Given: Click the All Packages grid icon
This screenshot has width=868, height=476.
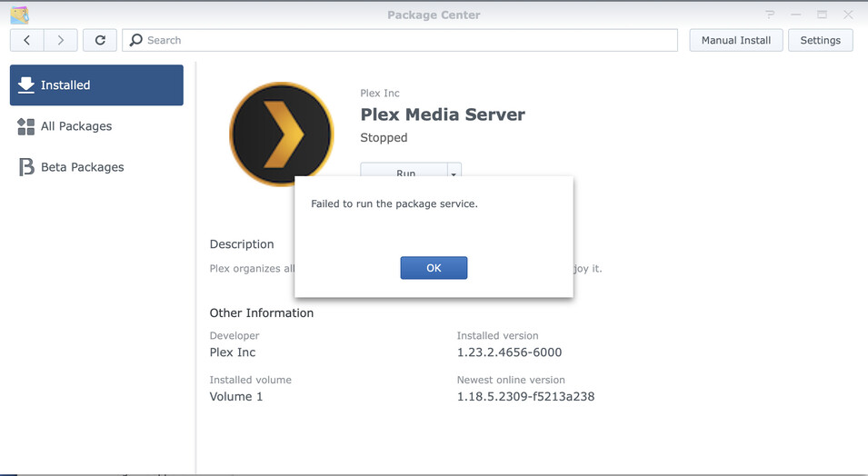Looking at the screenshot, I should coord(26,126).
